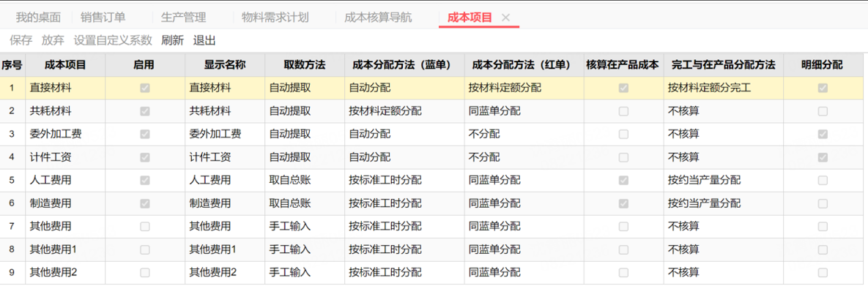Select 显示名称 cell 直接材料 in row 1
The height and width of the screenshot is (286, 868).
(225, 88)
